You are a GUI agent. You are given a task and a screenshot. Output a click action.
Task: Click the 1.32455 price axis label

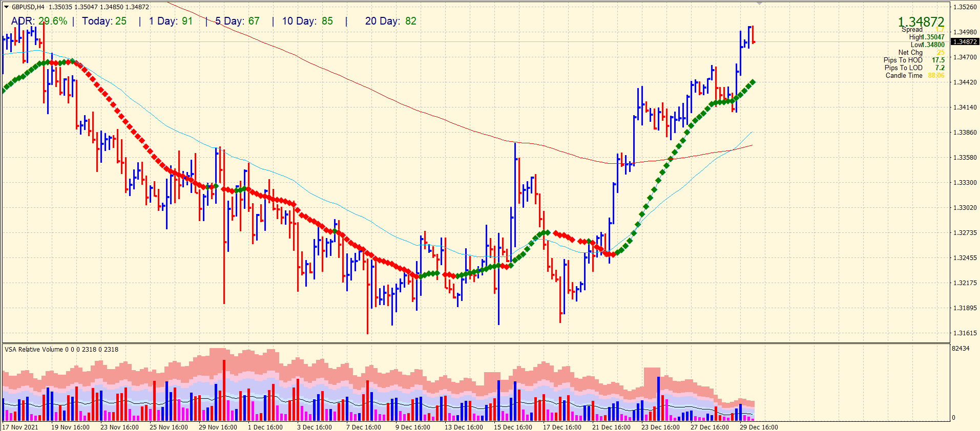(965, 258)
